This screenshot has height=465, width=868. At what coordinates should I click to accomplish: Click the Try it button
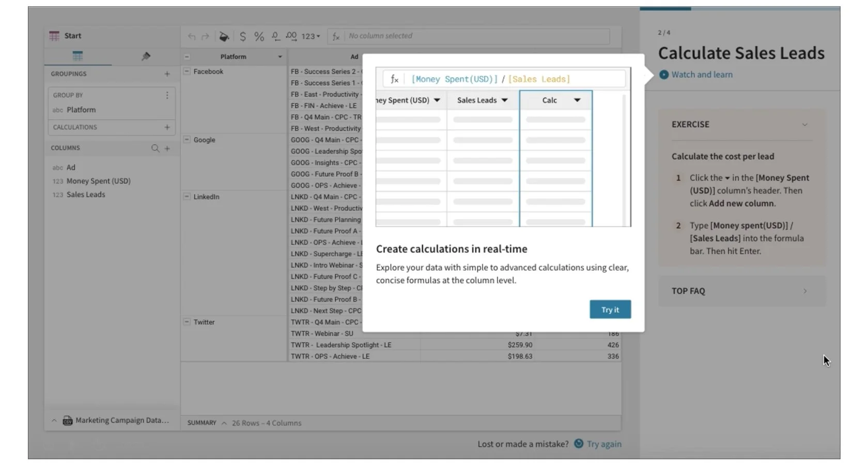coord(610,309)
